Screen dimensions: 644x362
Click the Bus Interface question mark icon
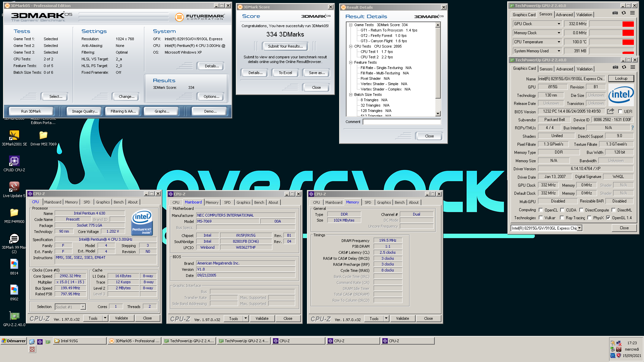(x=633, y=128)
